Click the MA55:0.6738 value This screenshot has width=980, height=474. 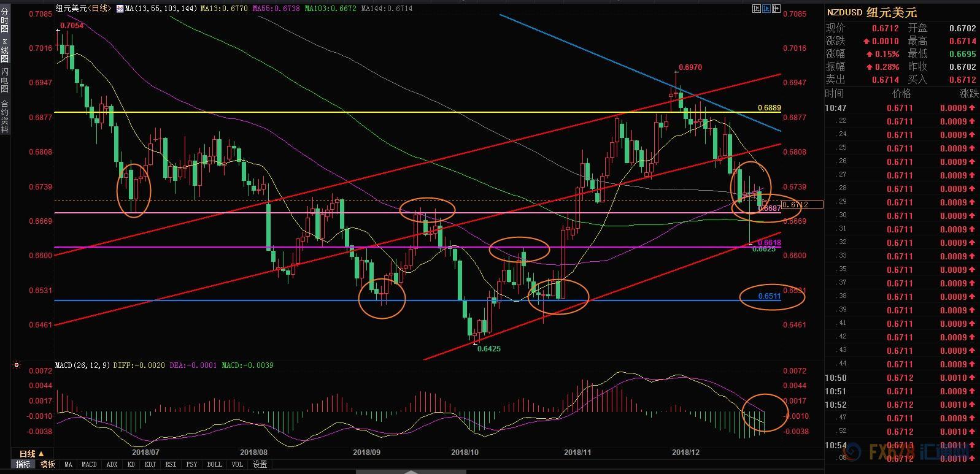(277, 9)
